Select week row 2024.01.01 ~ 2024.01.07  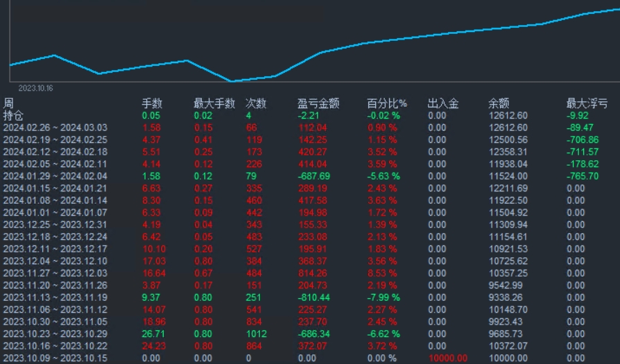(55, 213)
